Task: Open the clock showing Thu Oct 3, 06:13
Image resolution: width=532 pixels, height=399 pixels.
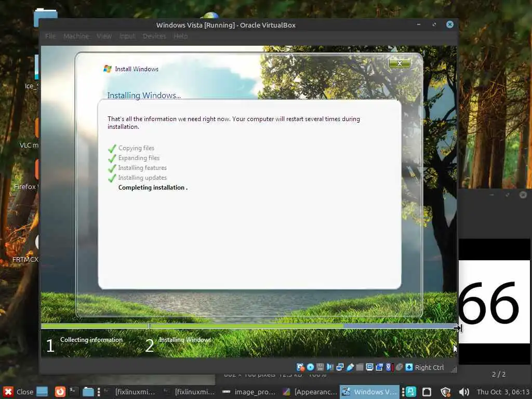Action: (x=503, y=392)
